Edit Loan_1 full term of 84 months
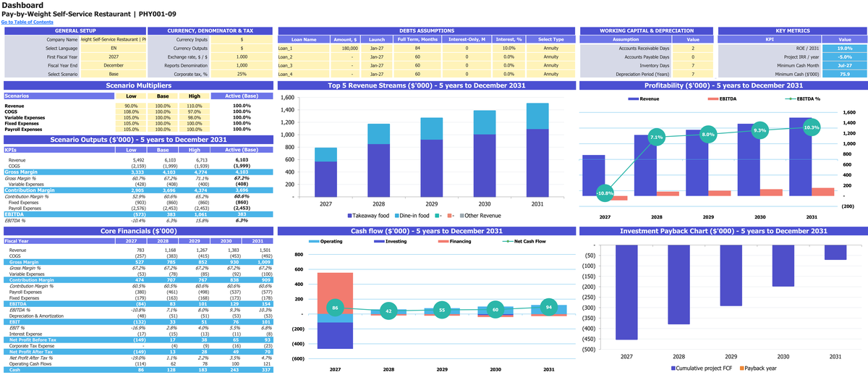This screenshot has width=868, height=375. [418, 48]
